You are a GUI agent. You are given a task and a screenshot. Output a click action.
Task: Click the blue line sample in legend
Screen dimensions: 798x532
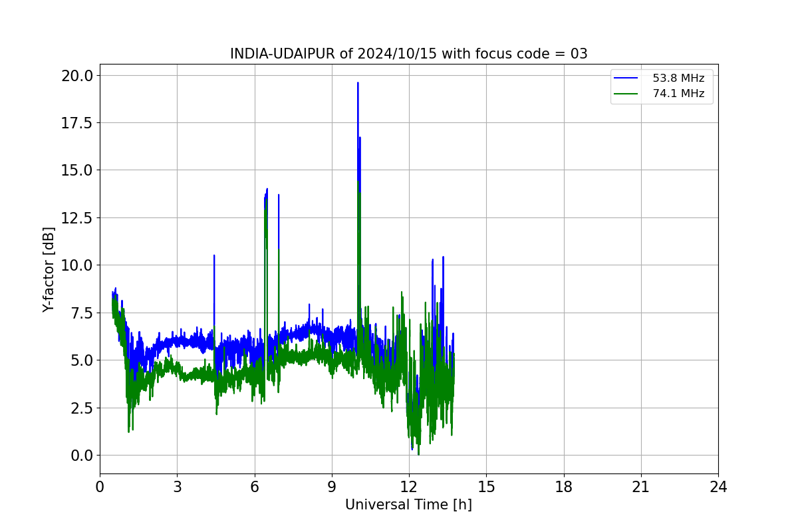pos(627,78)
